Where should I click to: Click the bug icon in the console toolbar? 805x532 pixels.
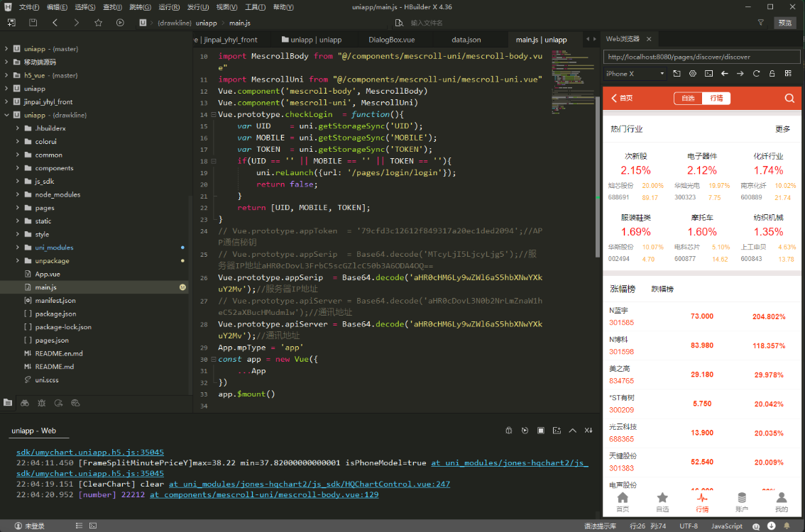click(509, 431)
